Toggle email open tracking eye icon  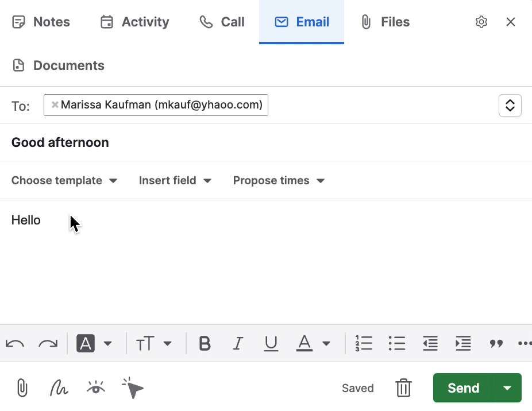click(x=96, y=388)
